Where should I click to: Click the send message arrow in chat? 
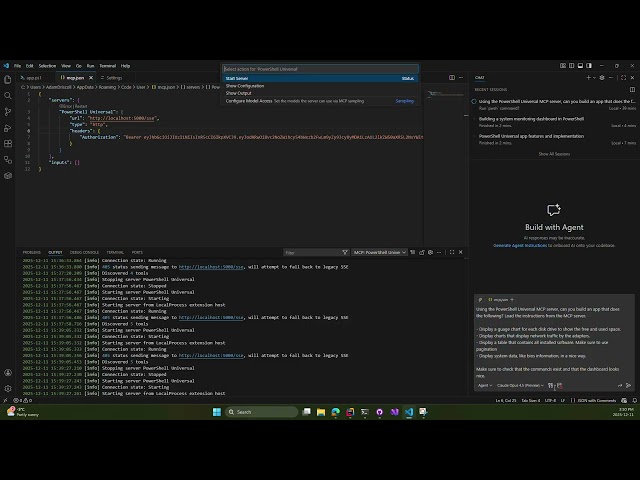coord(629,385)
